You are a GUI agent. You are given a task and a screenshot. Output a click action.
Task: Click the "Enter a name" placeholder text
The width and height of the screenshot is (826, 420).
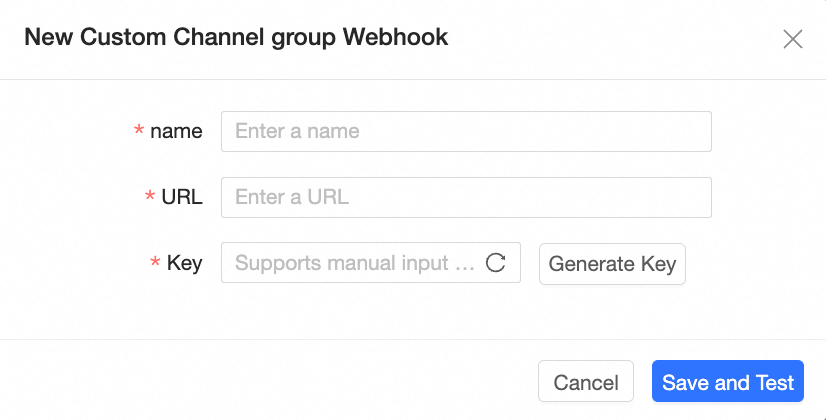tap(297, 131)
